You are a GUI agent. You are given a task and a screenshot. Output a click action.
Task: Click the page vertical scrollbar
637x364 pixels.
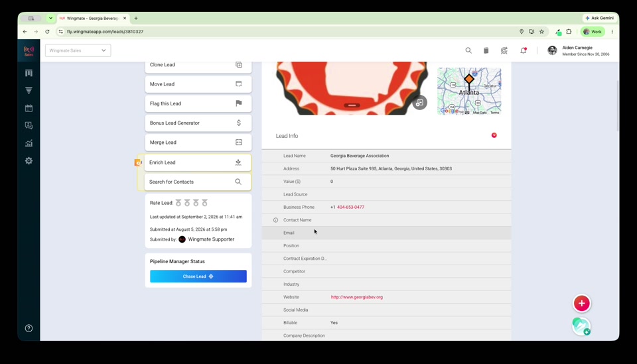point(618,105)
